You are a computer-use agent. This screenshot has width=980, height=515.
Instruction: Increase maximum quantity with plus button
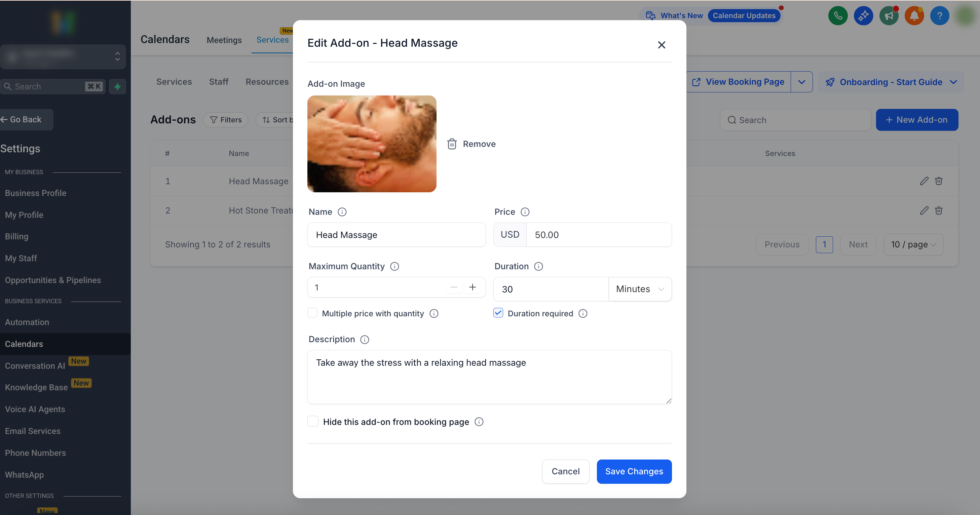[x=472, y=287]
